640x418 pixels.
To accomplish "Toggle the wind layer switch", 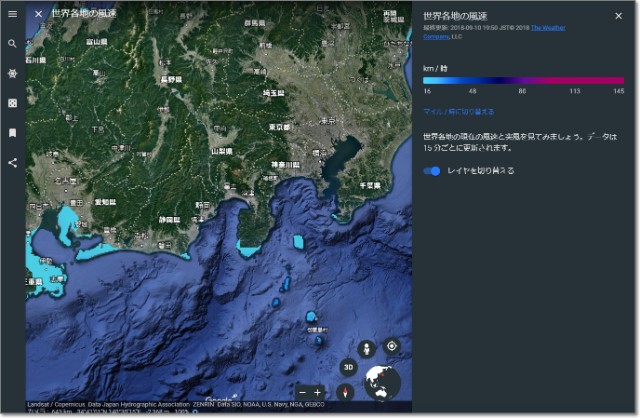I will (x=432, y=171).
